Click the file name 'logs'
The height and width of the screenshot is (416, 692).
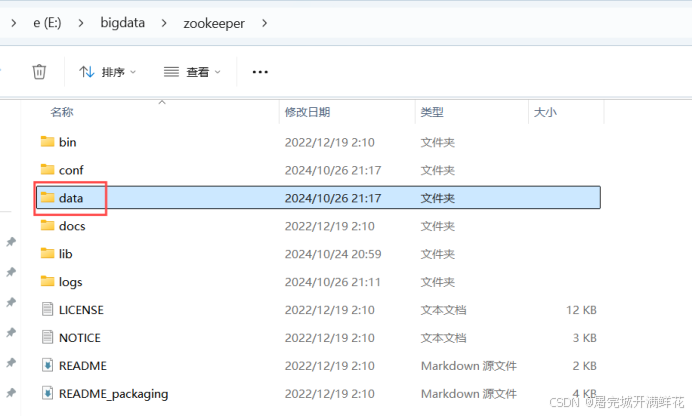[71, 282]
